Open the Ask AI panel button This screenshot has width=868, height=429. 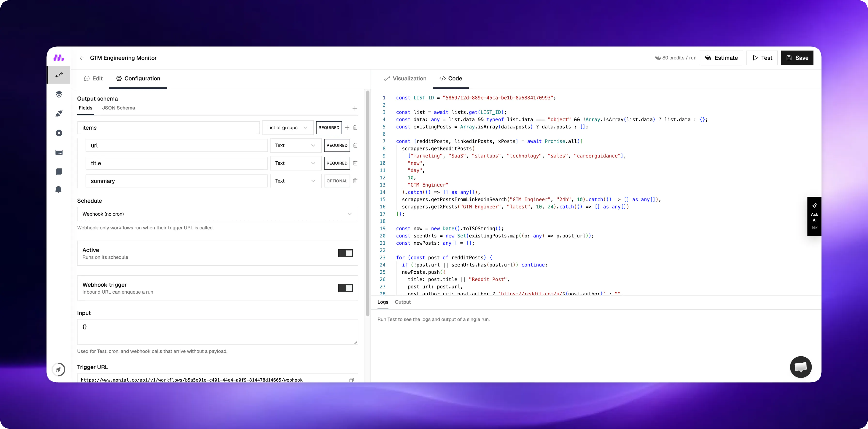(814, 216)
